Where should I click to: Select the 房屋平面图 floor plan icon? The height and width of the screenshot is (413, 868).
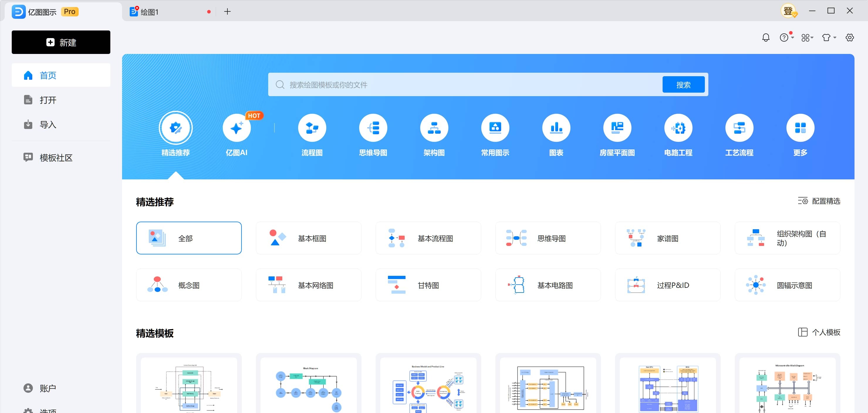tap(617, 128)
